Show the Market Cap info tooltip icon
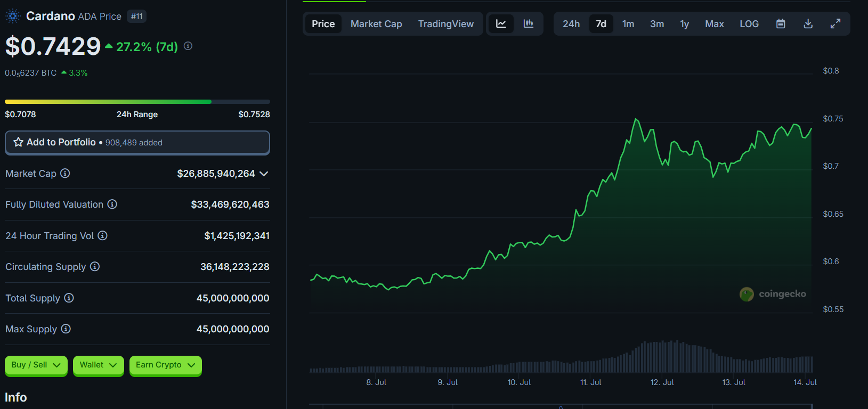868x409 pixels. pos(65,173)
